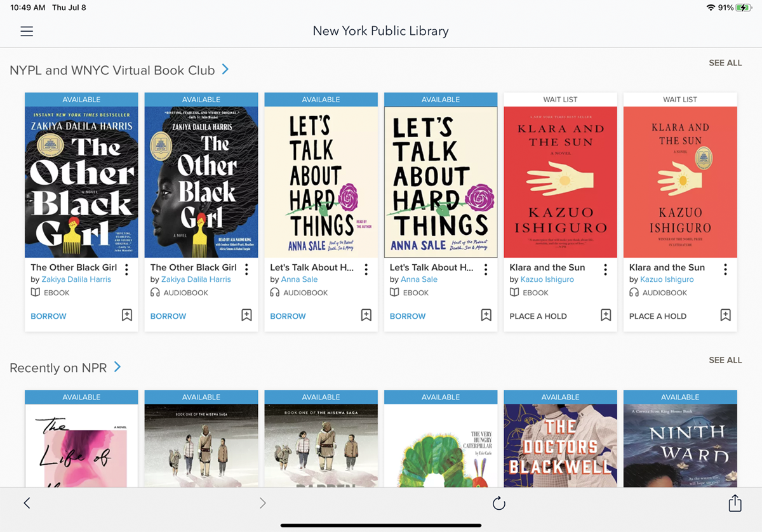The width and height of the screenshot is (762, 532).
Task: Expand the Recently on NPR chevron
Action: tap(117, 367)
